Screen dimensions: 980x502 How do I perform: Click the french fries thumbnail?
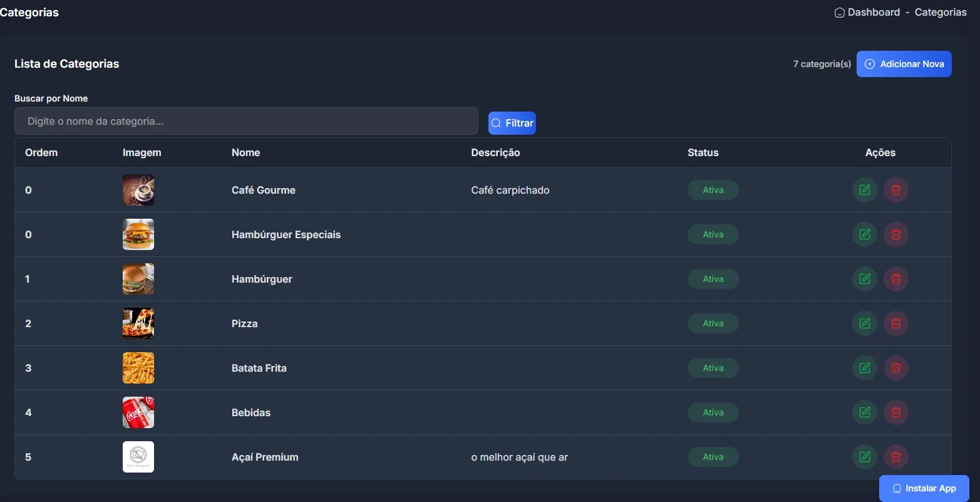(x=138, y=368)
